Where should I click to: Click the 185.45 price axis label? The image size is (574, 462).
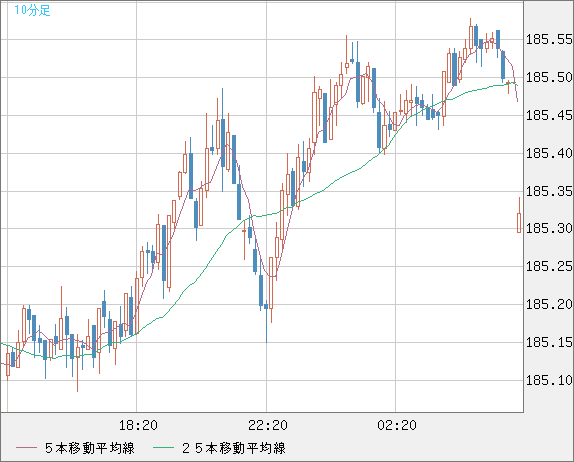[549, 115]
